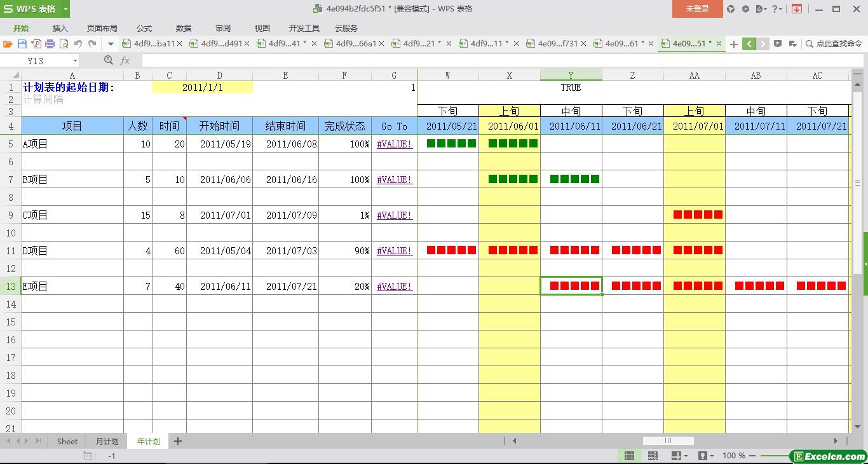The height and width of the screenshot is (464, 868).
Task: Open the 插入 ribbon tab
Action: pyautogui.click(x=60, y=28)
